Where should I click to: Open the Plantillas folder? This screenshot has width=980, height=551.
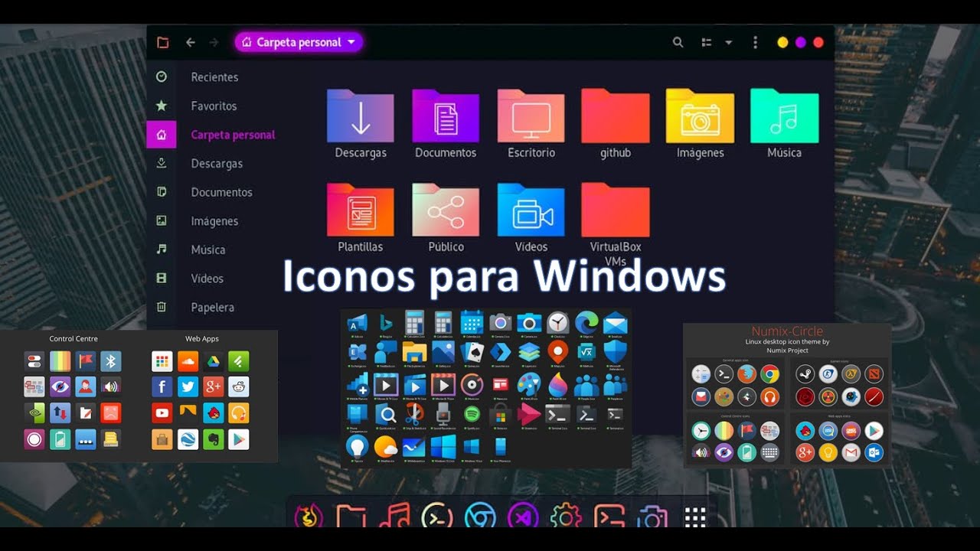click(x=361, y=210)
